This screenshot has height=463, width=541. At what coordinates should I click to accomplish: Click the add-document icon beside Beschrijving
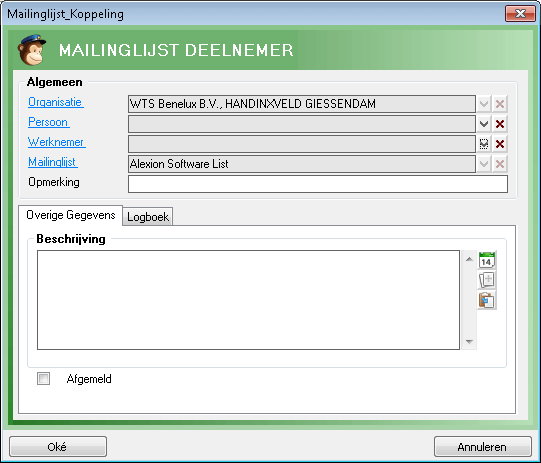(487, 280)
